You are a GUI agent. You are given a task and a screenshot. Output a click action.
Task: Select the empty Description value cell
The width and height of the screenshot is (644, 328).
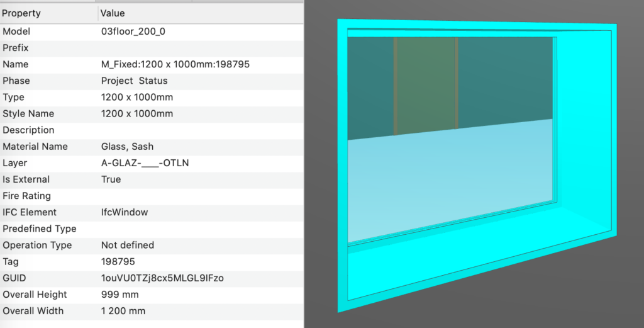pyautogui.click(x=189, y=130)
